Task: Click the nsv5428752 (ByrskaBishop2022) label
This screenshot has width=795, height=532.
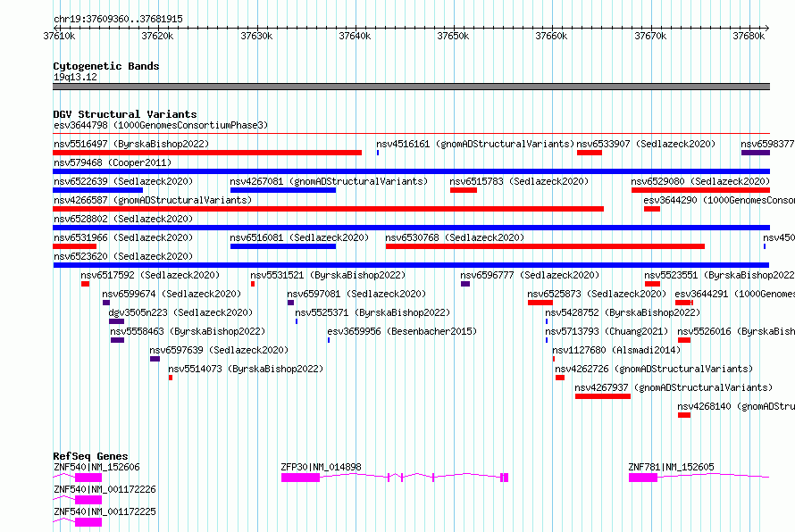Action: tap(623, 312)
